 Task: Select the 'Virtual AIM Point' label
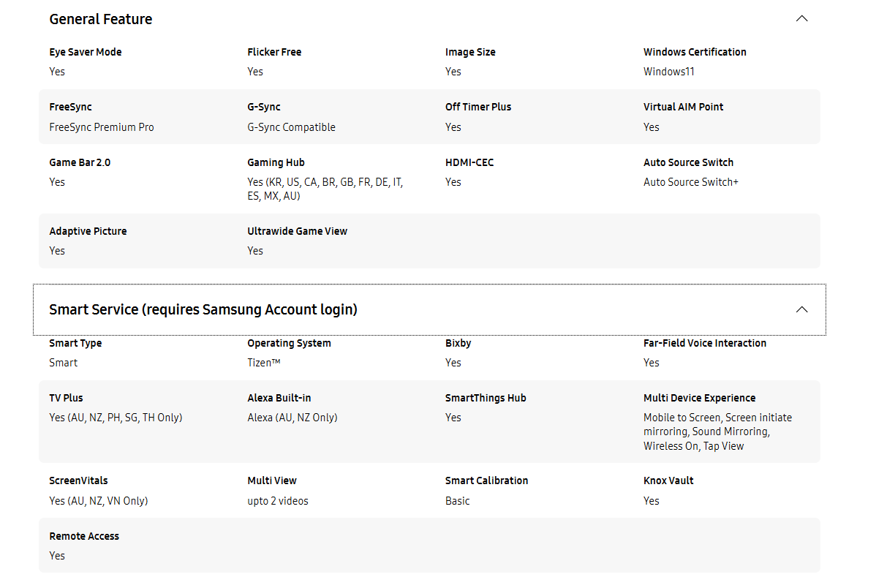coord(683,107)
